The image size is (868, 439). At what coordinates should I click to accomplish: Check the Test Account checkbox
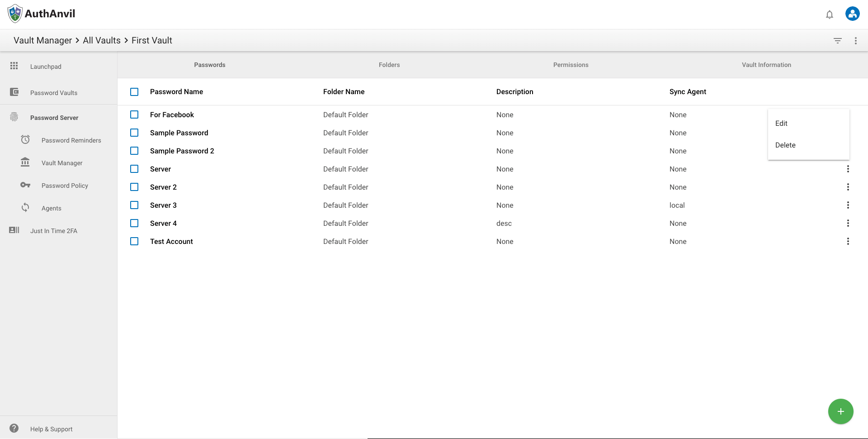tap(134, 241)
